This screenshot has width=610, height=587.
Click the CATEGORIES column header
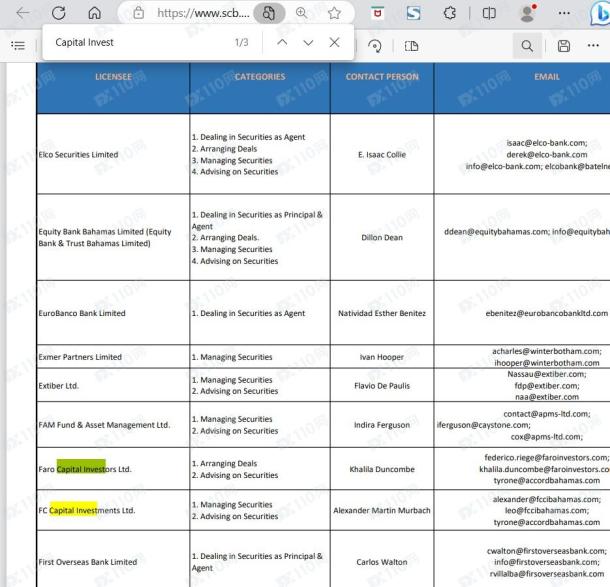(260, 77)
